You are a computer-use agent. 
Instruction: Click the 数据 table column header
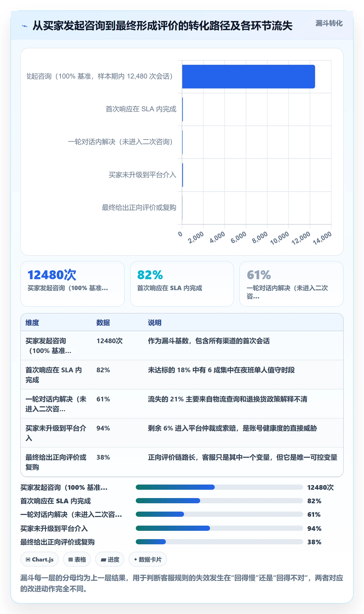pos(103,323)
